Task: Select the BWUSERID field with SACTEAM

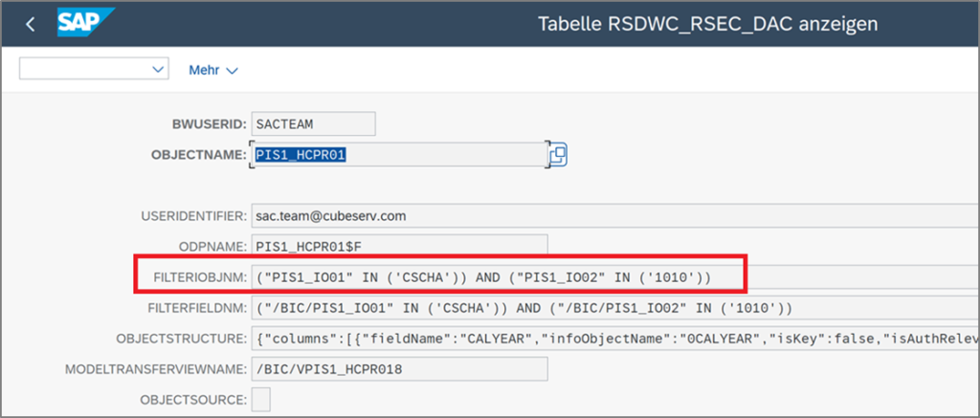Action: coord(313,123)
